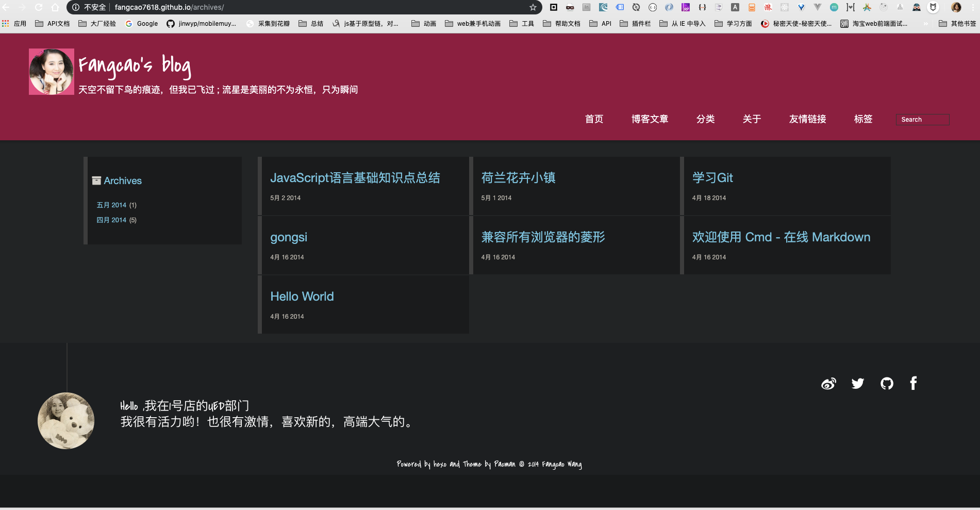This screenshot has height=510, width=980.
Task: Open the Twitter bird icon in footer
Action: (x=858, y=384)
